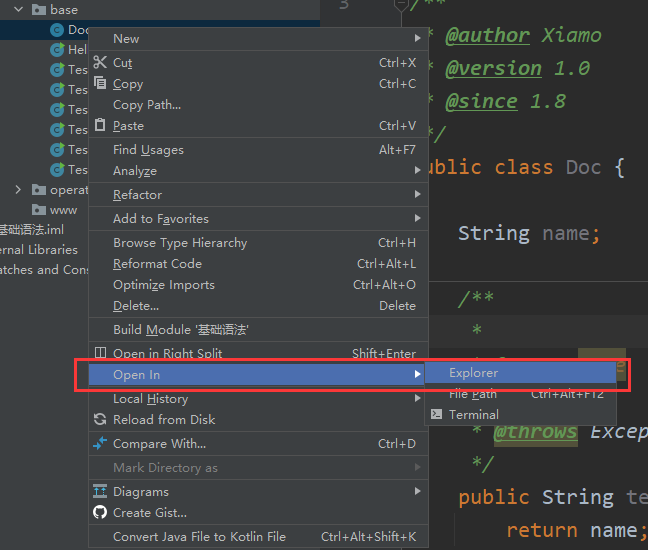Choose Compare With... entry
Viewport: 648px width, 550px height.
point(259,444)
